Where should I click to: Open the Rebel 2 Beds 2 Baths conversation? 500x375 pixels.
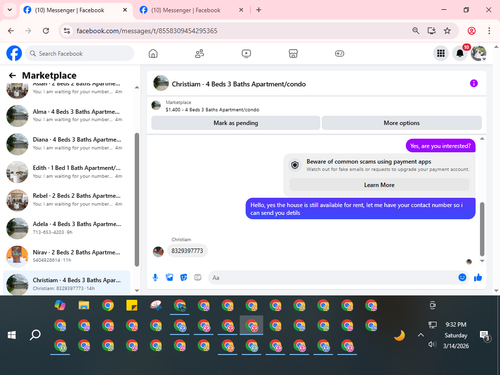(67, 200)
